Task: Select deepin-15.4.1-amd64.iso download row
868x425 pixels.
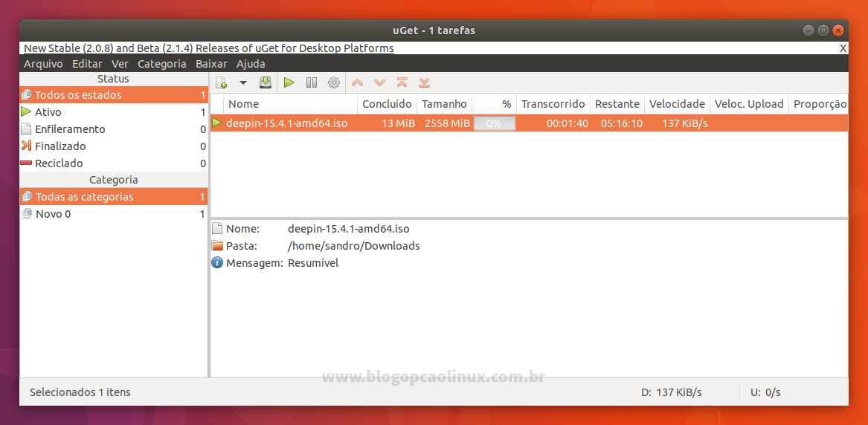Action: (x=530, y=123)
